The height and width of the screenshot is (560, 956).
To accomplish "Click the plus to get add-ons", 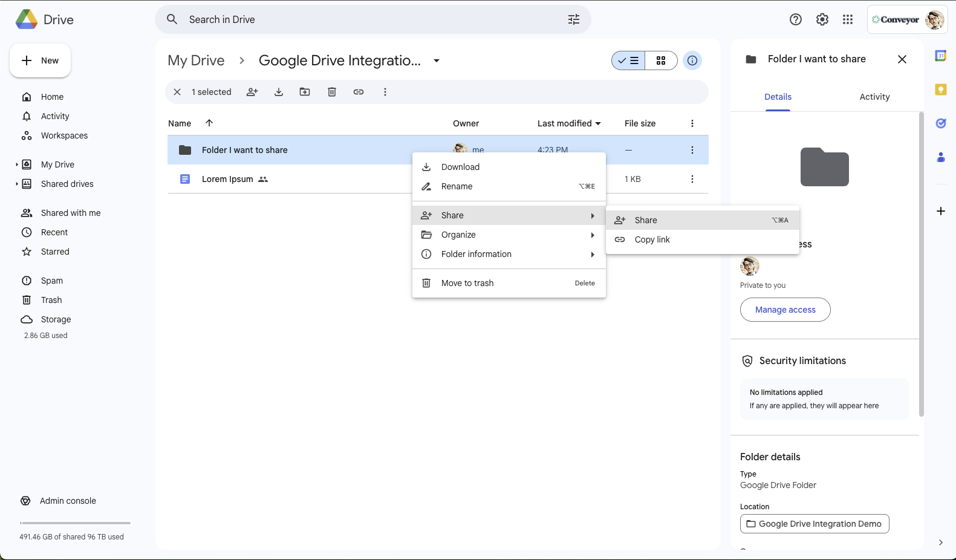I will 941,211.
